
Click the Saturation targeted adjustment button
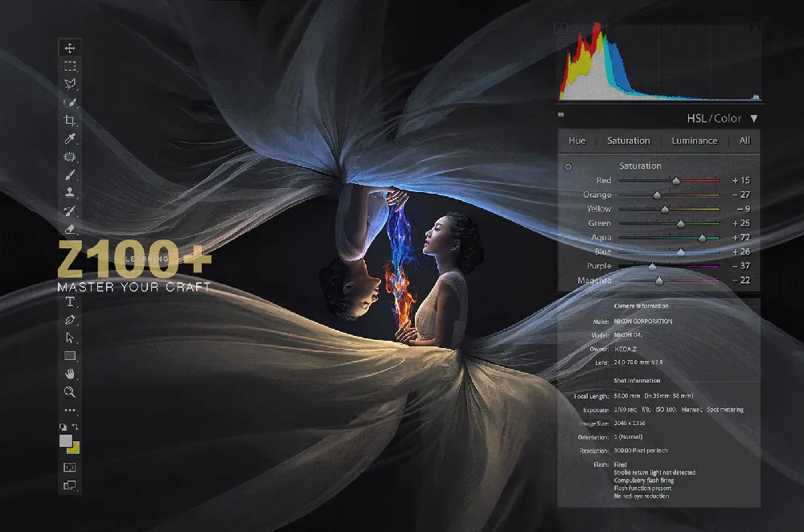(568, 167)
